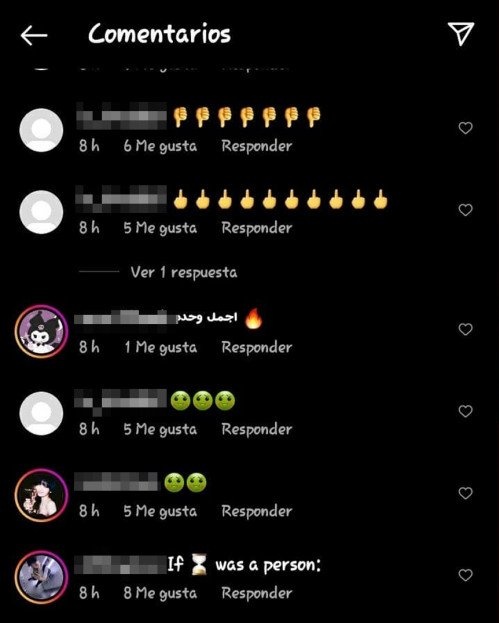This screenshot has width=499, height=623.
Task: Reply to the middle-finger emoji comment
Action: [x=257, y=228]
